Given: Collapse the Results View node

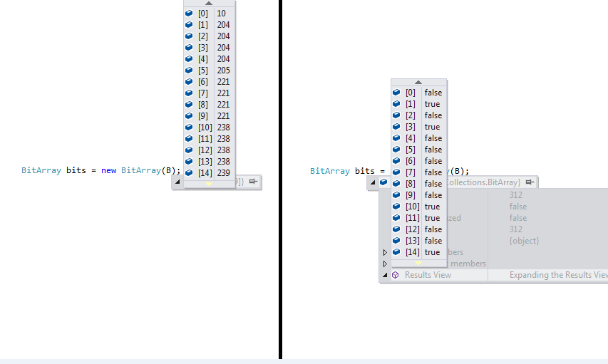Looking at the screenshot, I should point(385,275).
